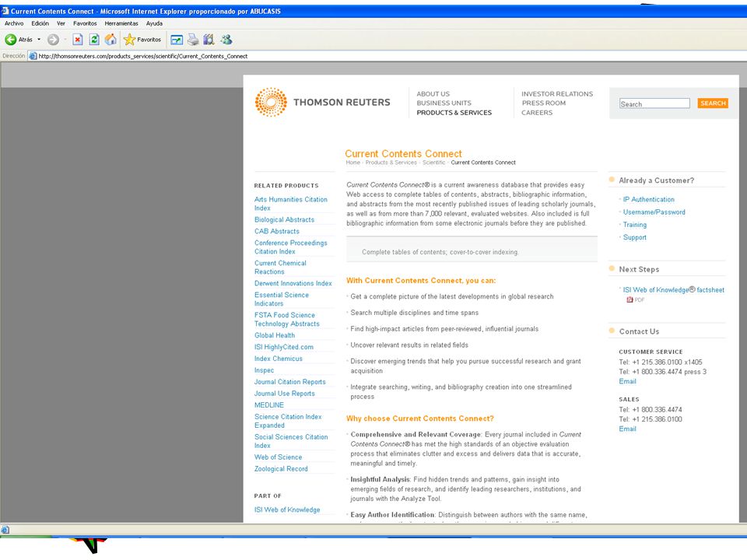Open Derwent Innovations Index link
This screenshot has height=560, width=747.
pyautogui.click(x=293, y=283)
